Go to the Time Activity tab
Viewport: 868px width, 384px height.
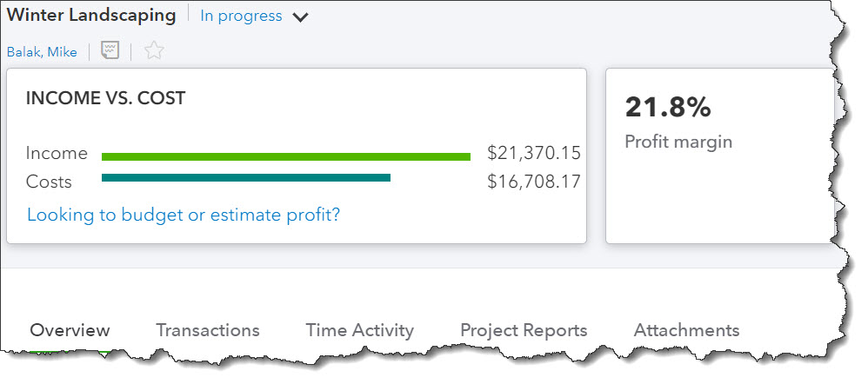(x=359, y=330)
